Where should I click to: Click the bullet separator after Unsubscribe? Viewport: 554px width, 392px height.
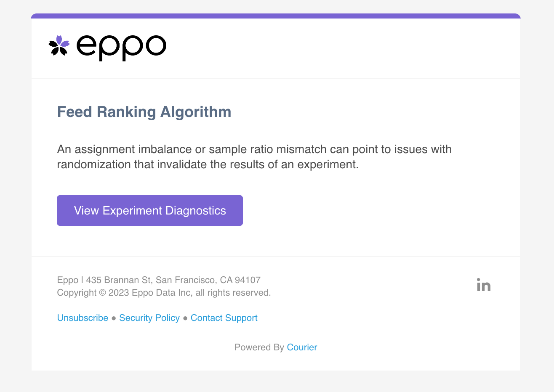114,318
